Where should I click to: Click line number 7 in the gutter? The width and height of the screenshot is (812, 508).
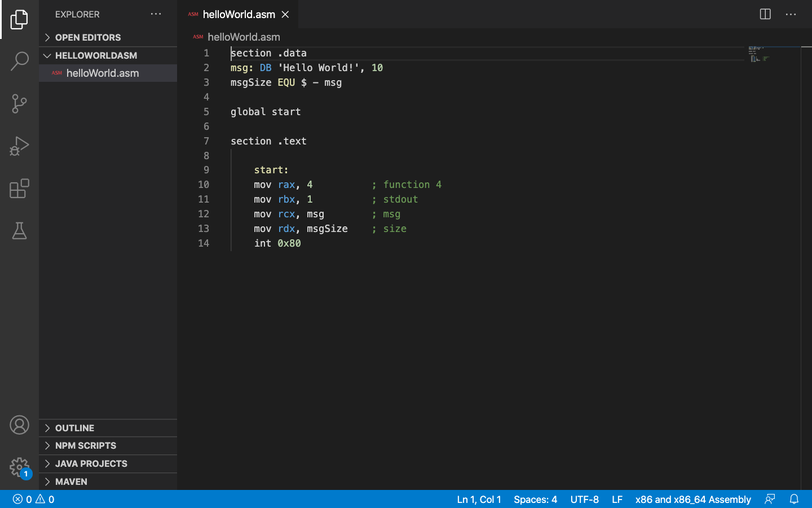(206, 141)
